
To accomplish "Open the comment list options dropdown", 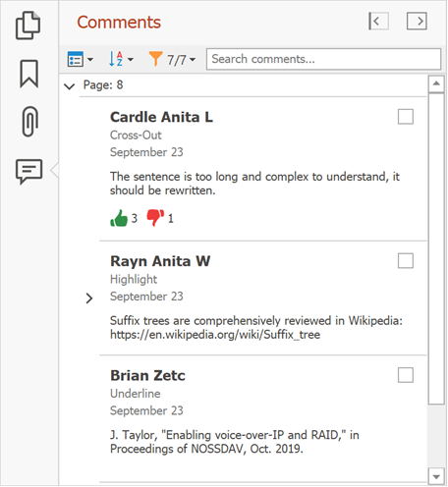I will [81, 59].
